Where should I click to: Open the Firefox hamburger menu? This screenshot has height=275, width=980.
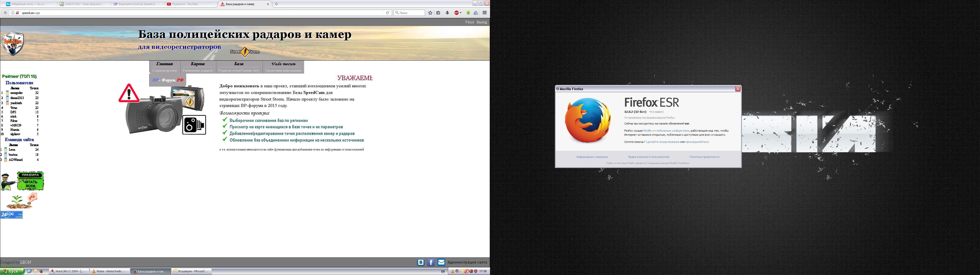point(485,12)
